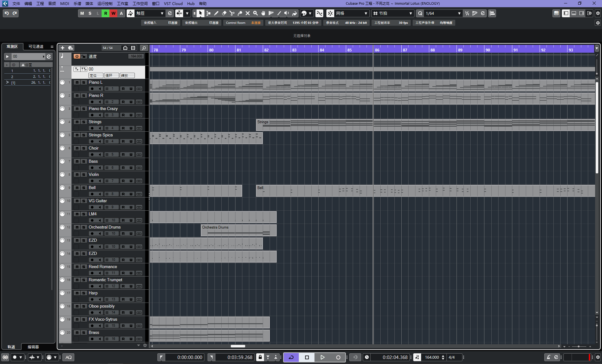
Task: Click the 循环 button on track 00
Action: pos(111,75)
